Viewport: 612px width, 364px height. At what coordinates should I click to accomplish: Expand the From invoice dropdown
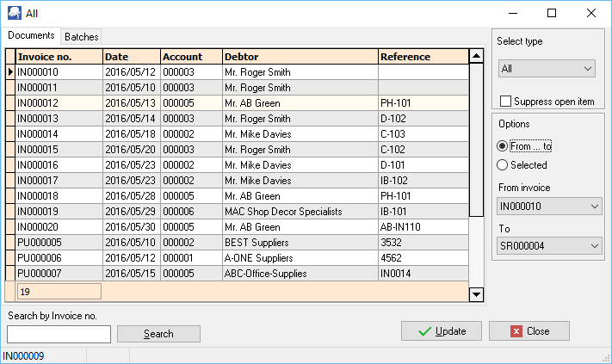[547, 207]
